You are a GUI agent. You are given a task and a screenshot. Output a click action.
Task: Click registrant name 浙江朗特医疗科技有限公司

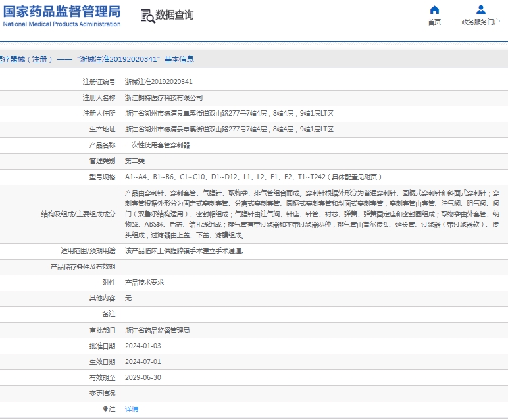pos(164,98)
